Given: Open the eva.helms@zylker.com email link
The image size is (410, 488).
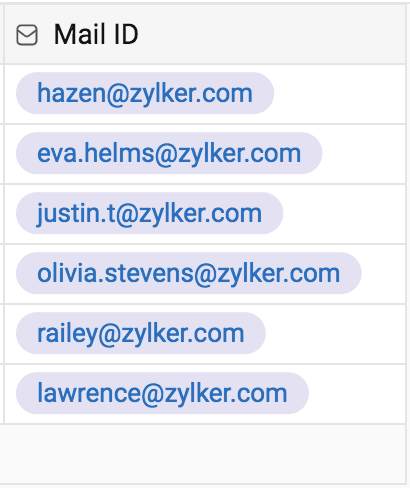Looking at the screenshot, I should coord(169,153).
